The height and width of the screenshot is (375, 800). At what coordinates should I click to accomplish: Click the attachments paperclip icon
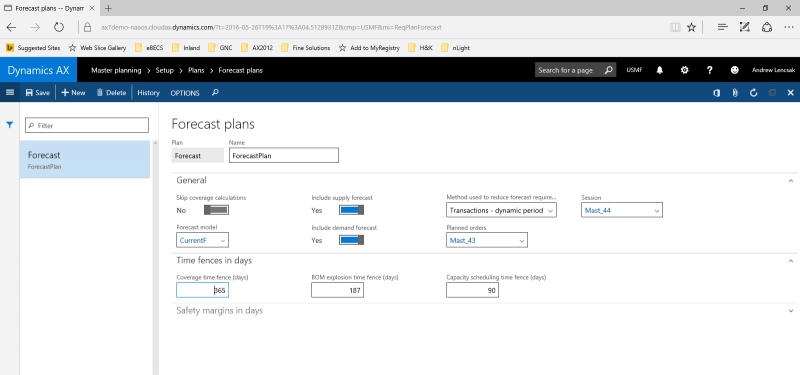(735, 93)
